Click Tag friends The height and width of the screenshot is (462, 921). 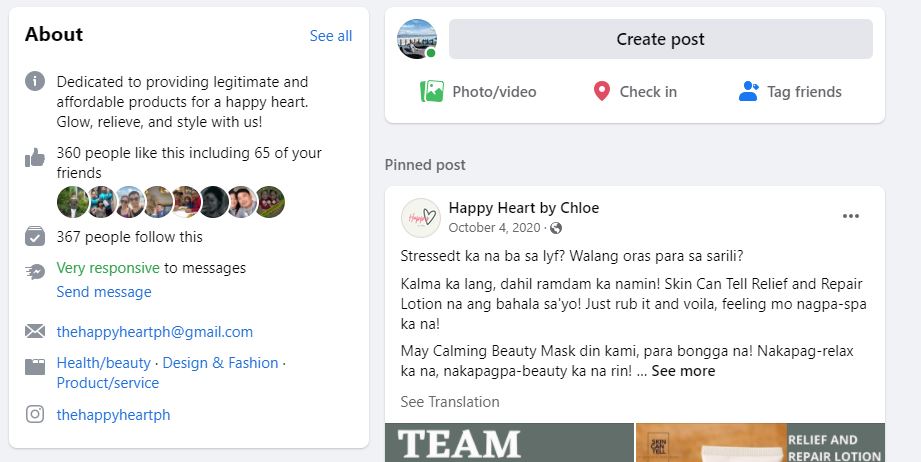pyautogui.click(x=790, y=92)
